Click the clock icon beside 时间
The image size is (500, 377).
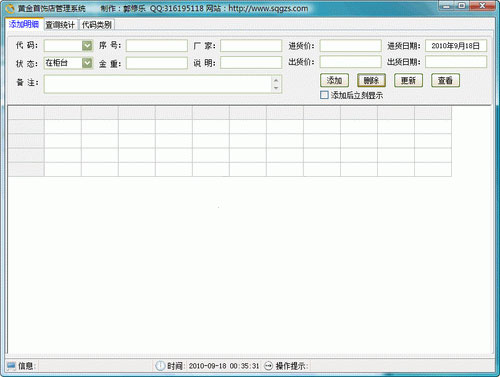click(160, 366)
